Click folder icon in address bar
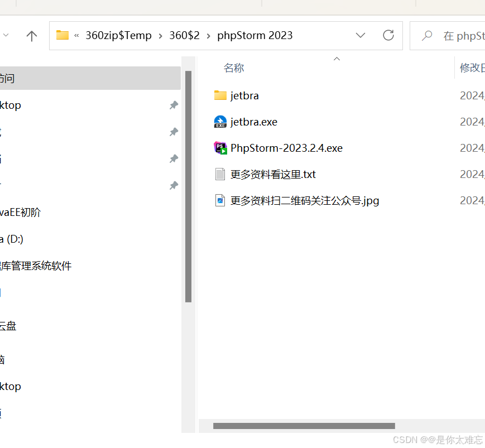The image size is (485, 448). 62,35
